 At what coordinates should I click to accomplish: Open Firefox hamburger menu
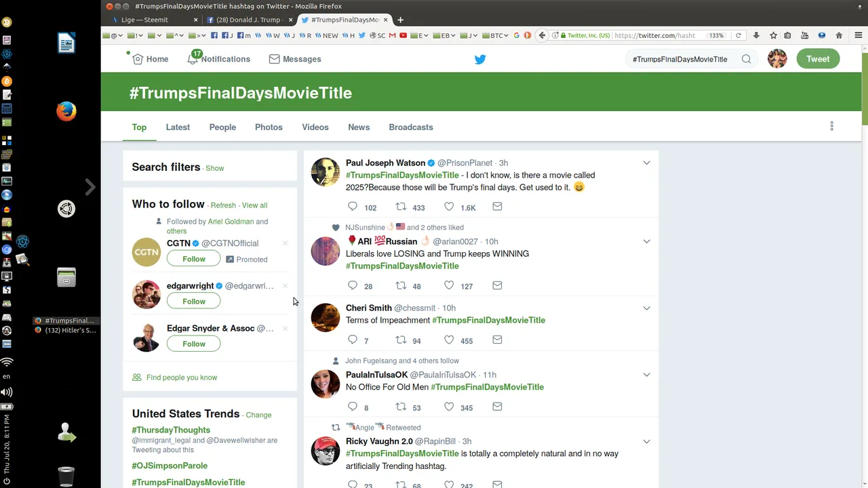[858, 35]
